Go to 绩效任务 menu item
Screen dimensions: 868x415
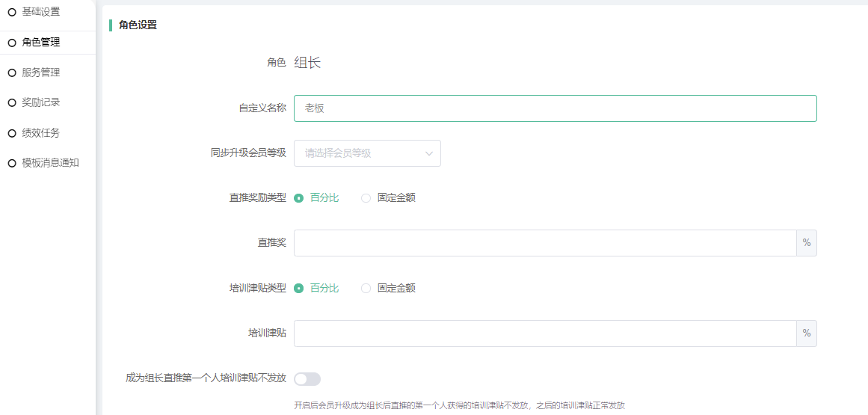coord(41,133)
